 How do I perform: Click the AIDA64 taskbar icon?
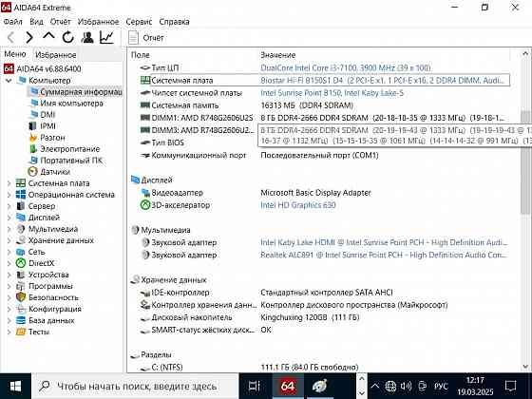click(287, 386)
